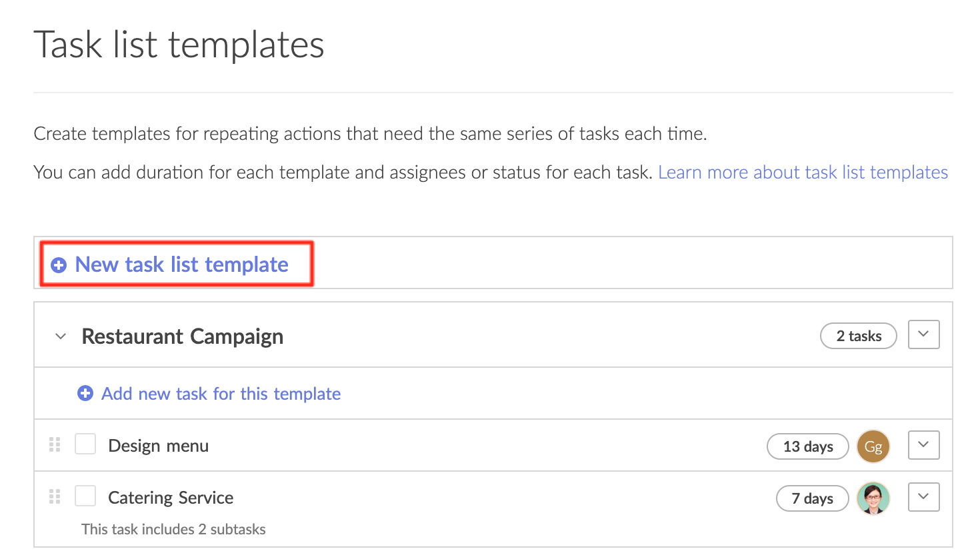Click Add new task for this template
The image size is (980, 553).
221,394
